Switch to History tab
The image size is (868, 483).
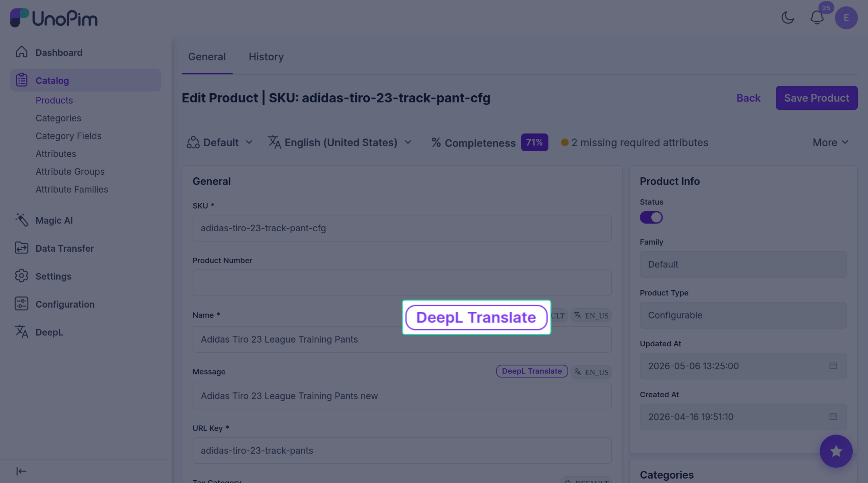(x=266, y=57)
